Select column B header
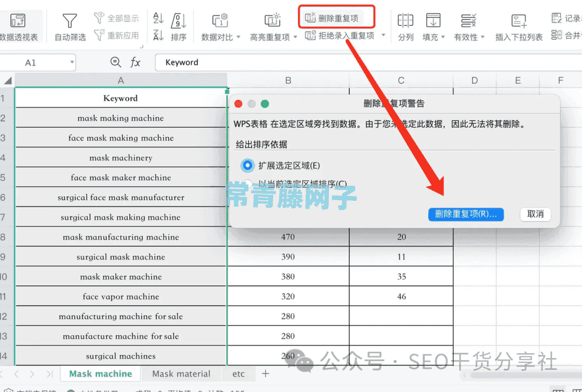Viewport: 582px width, 392px height. click(288, 80)
